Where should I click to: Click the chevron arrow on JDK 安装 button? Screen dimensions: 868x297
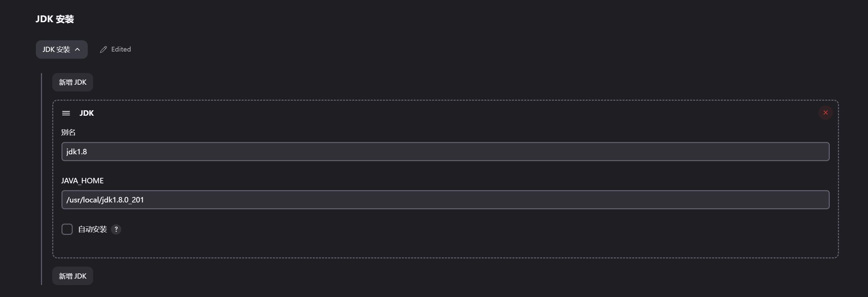point(78,49)
